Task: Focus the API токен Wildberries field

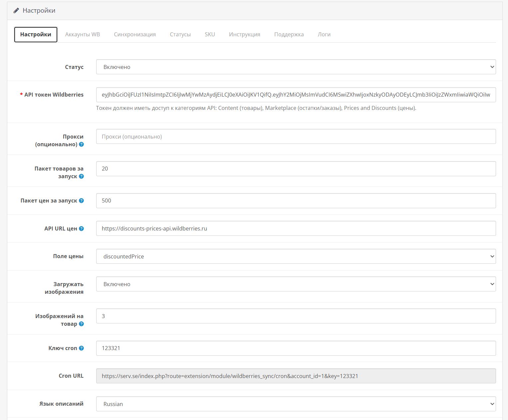Action: click(x=296, y=95)
